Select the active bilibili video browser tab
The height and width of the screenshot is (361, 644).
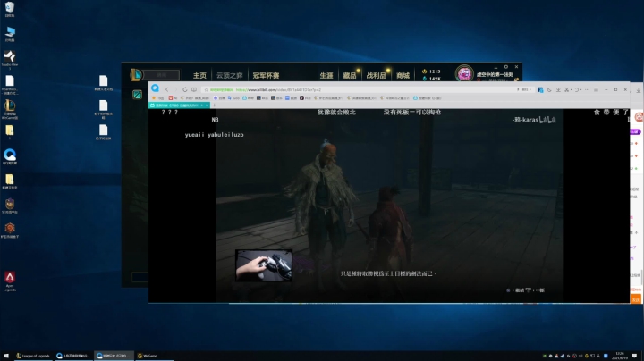(x=179, y=105)
